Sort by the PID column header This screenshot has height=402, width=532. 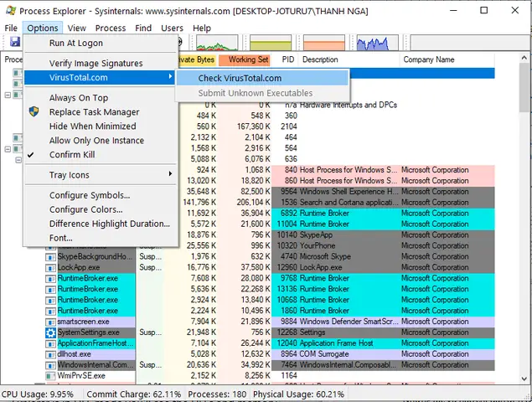tap(287, 59)
